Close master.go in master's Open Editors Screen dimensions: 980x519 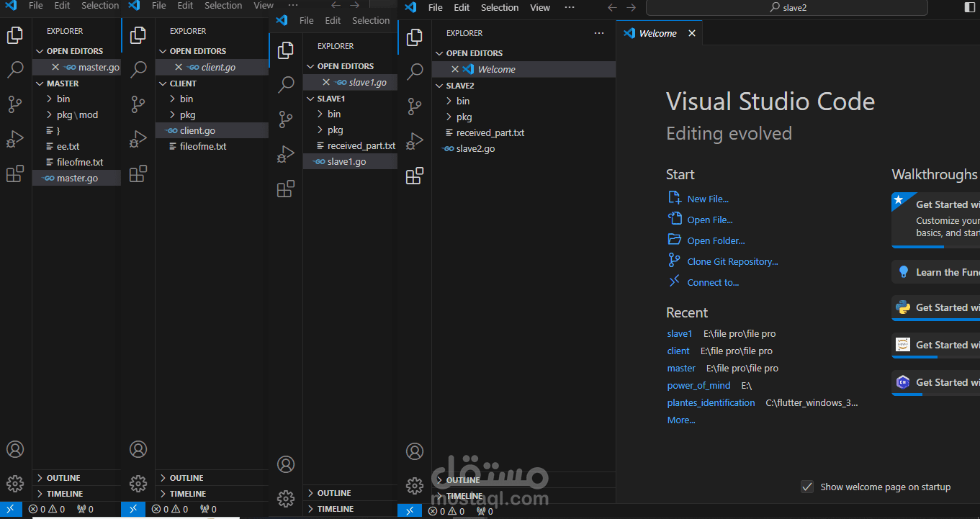55,67
